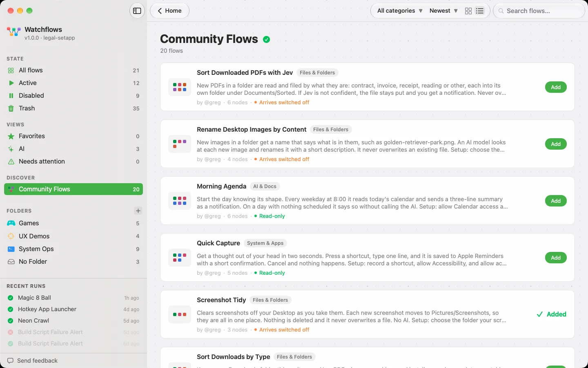Click the Search flows field
588x368 pixels.
point(539,11)
